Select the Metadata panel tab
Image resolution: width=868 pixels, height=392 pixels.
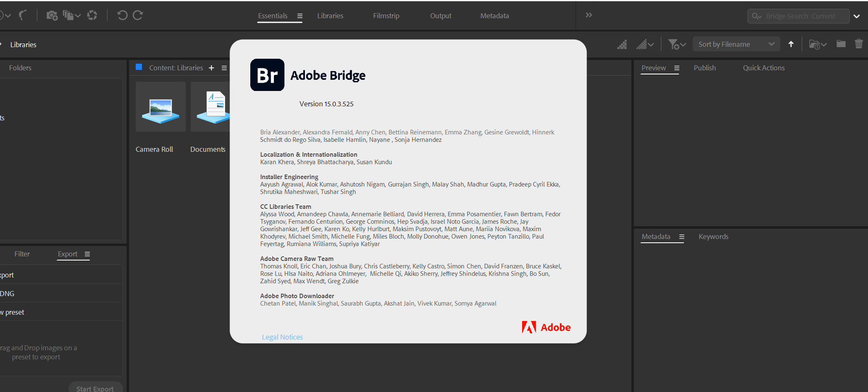click(x=656, y=237)
